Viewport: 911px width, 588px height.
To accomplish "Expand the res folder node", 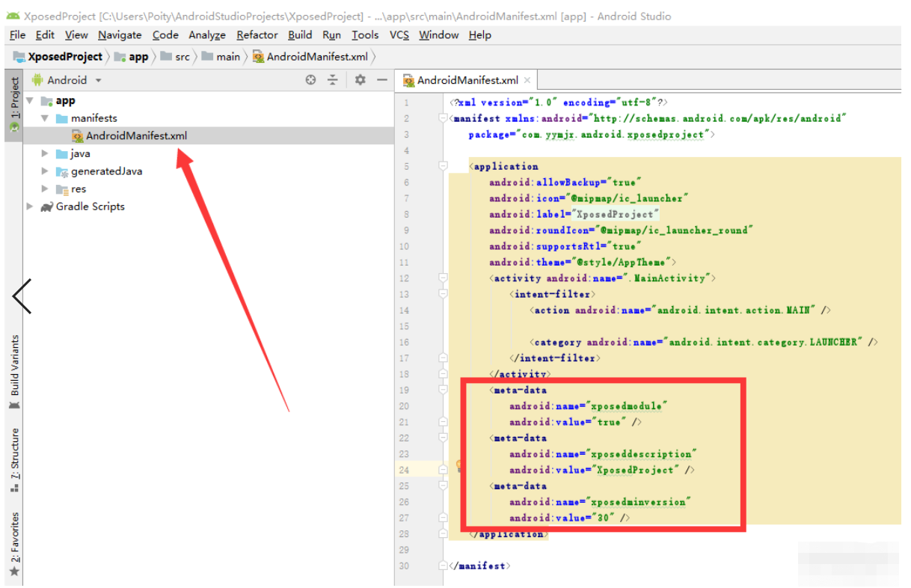I will point(45,189).
